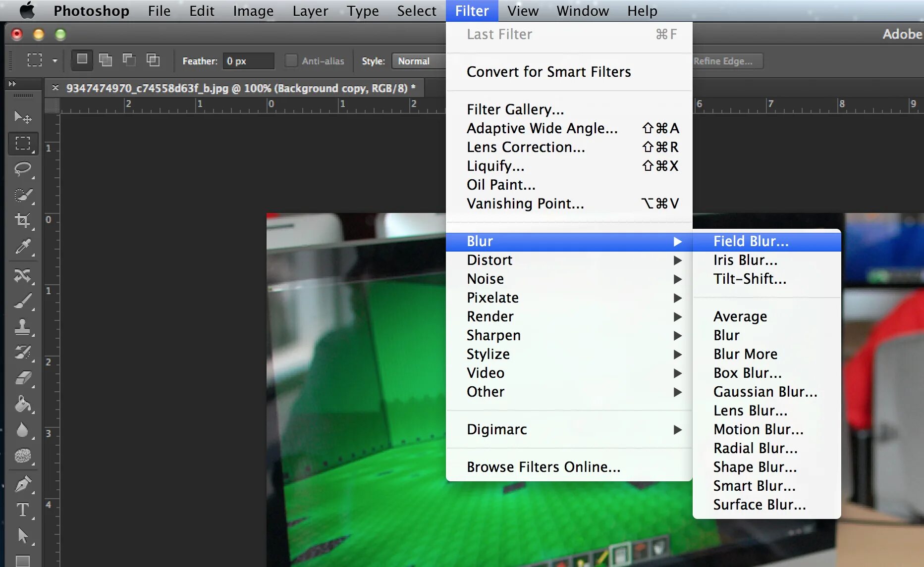Choose Field Blur from submenu
Screen dimensions: 924x567
pos(766,241)
